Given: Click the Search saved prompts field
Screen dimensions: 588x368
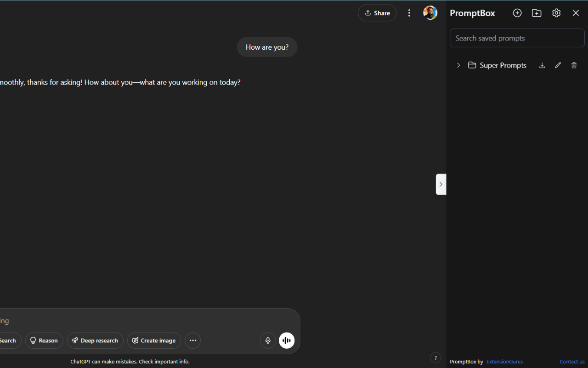Looking at the screenshot, I should tap(517, 38).
